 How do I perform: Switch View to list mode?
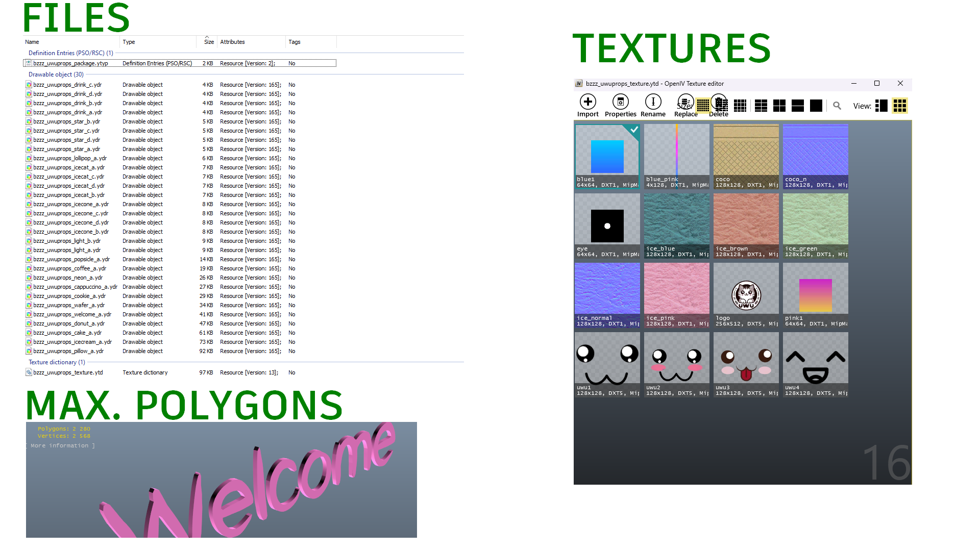pos(881,106)
